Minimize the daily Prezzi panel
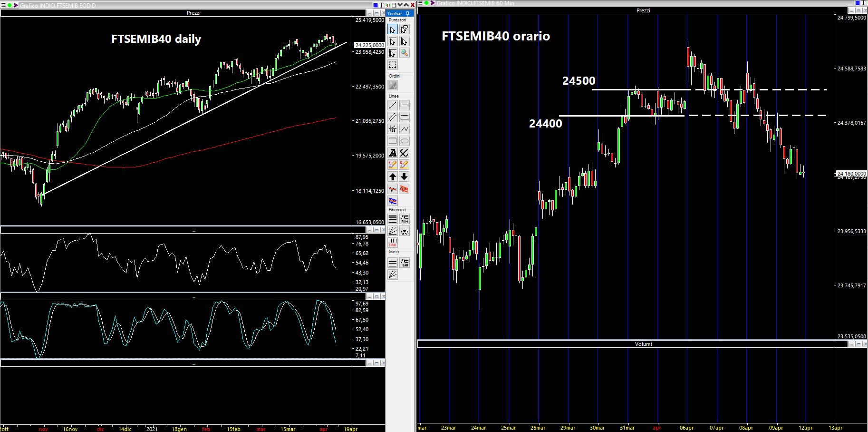This screenshot has height=432, width=868. click(370, 13)
